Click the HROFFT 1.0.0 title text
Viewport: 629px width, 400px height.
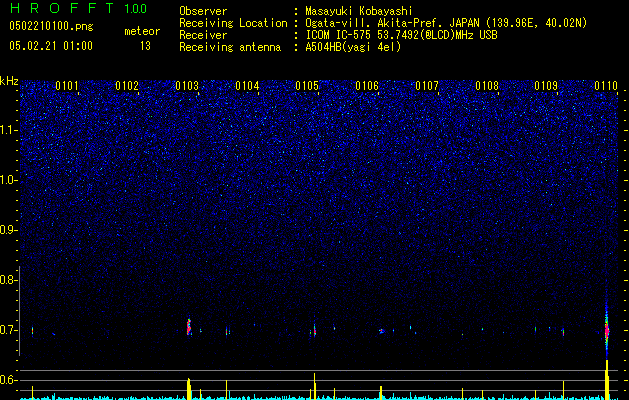[x=78, y=8]
